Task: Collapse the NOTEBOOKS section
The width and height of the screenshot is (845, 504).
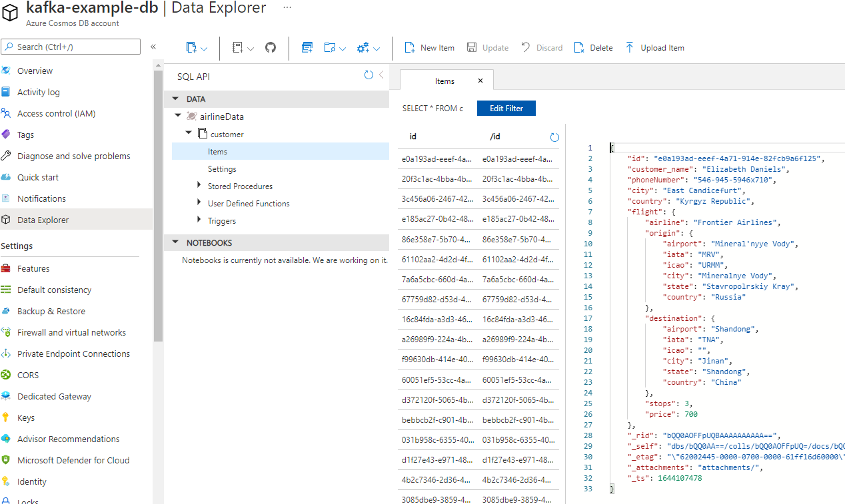Action: click(176, 242)
